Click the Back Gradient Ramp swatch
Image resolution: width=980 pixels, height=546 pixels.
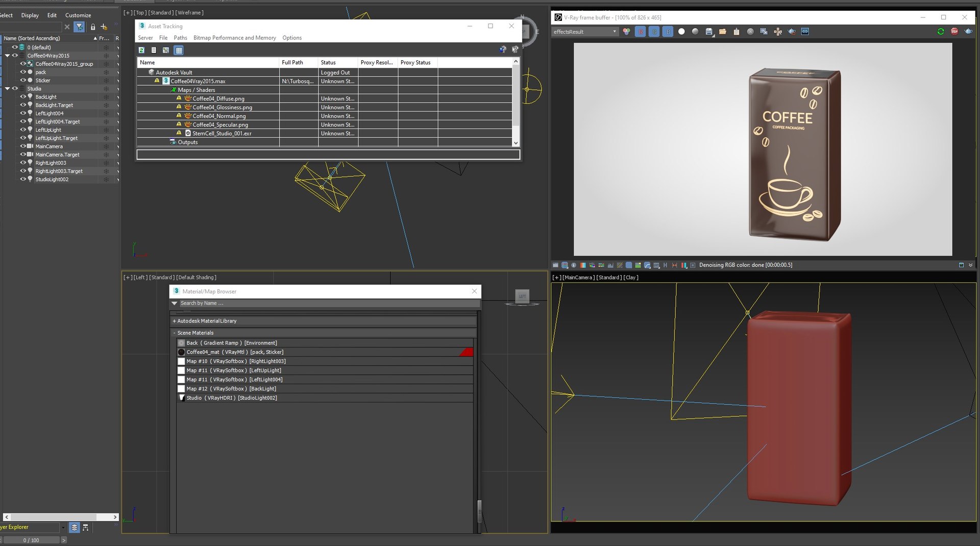(181, 343)
